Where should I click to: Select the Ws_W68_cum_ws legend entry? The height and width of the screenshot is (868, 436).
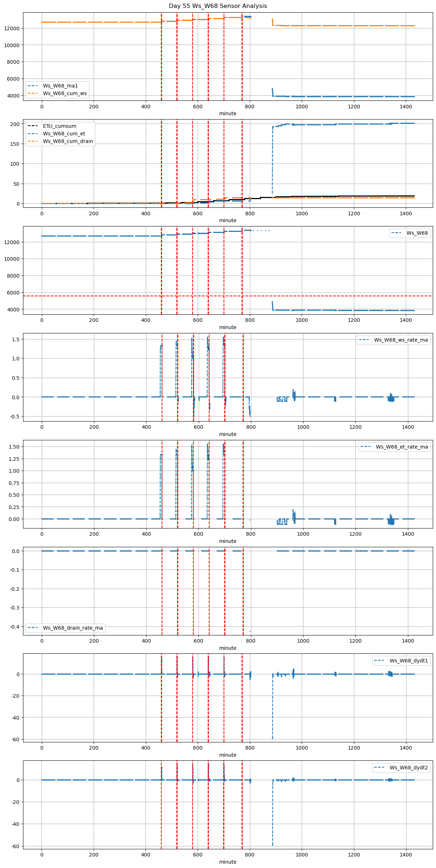[64, 93]
